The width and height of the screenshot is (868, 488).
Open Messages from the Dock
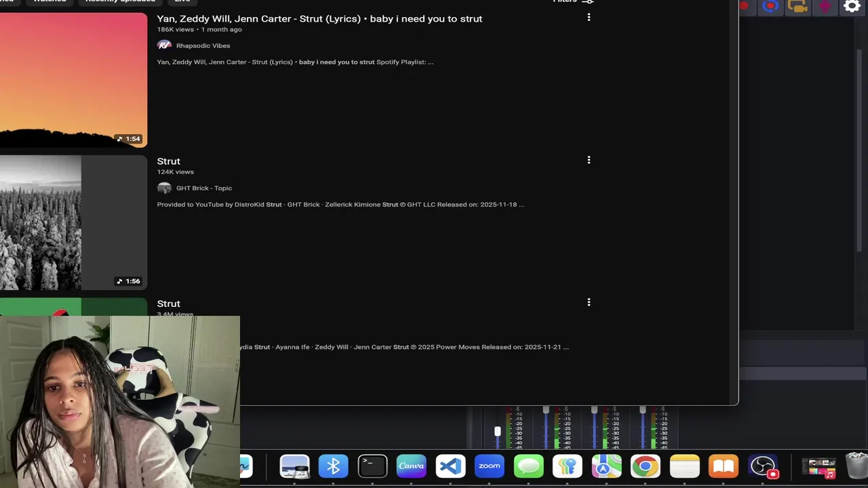coord(528,466)
